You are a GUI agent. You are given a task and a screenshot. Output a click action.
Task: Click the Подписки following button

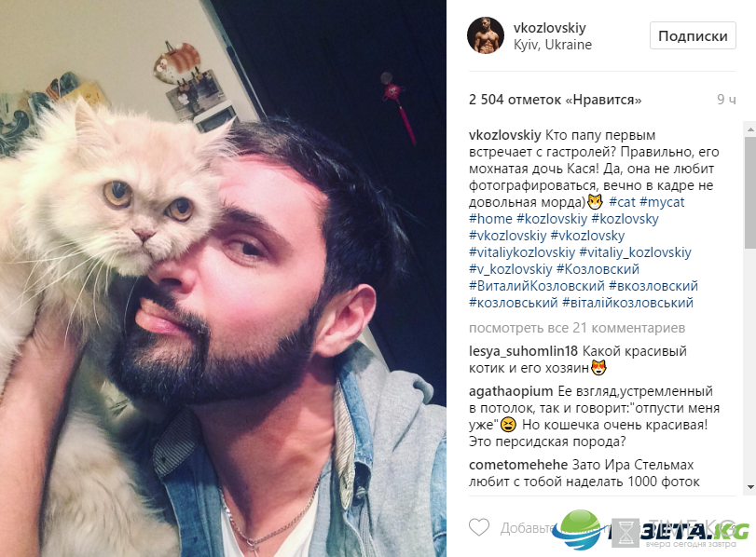pos(693,35)
